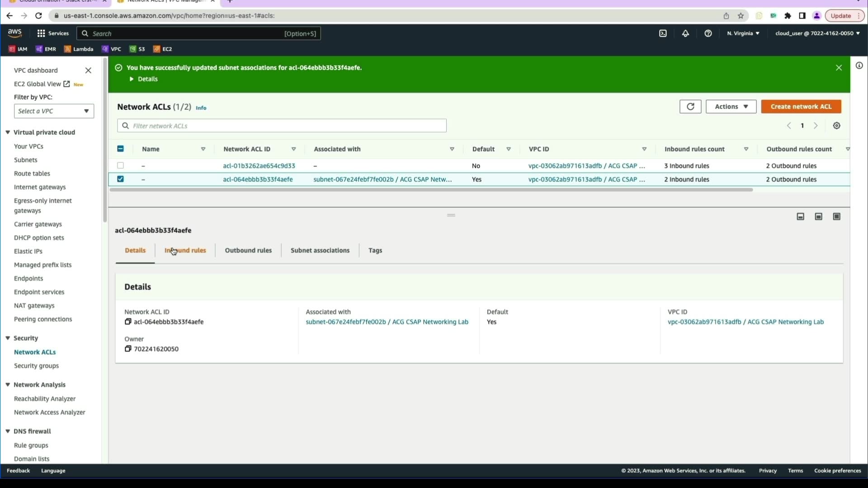Click the Filter network ACLs search field
868x488 pixels.
coord(282,126)
